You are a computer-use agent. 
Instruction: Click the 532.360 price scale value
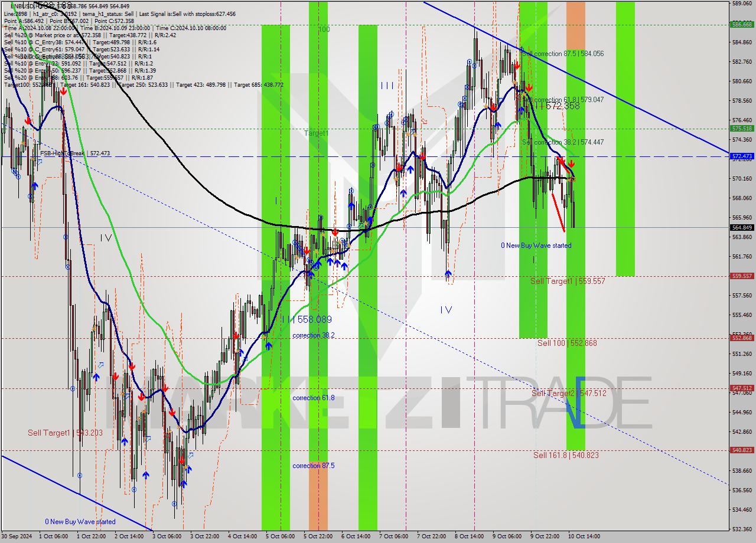tap(742, 529)
